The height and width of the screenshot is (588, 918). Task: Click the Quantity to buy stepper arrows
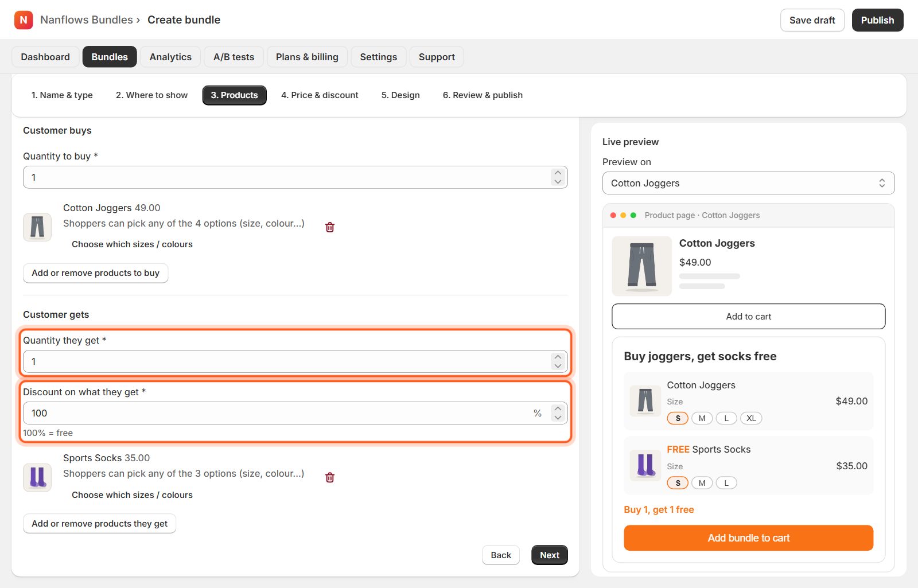point(558,177)
